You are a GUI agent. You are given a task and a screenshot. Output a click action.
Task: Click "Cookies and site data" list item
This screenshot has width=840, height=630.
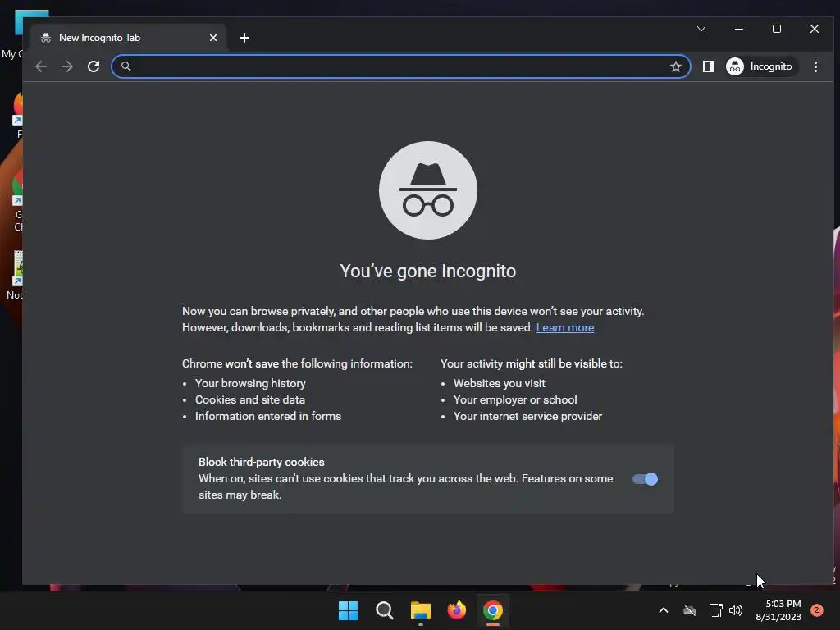coord(250,399)
